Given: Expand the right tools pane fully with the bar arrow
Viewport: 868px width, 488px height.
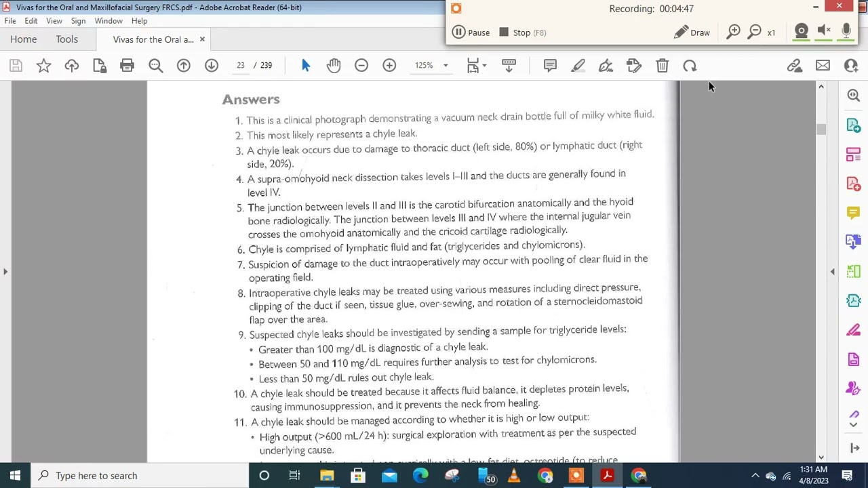Looking at the screenshot, I should 854,448.
